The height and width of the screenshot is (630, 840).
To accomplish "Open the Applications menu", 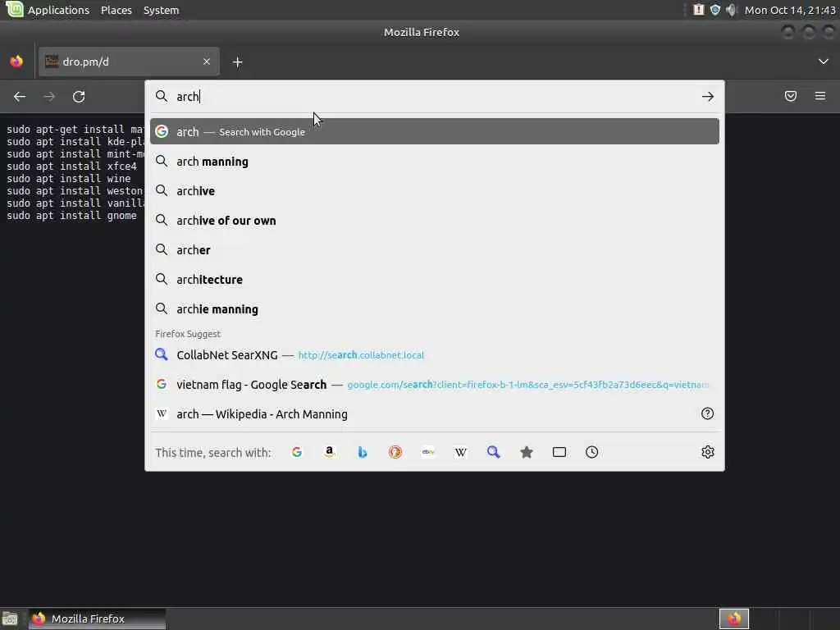I will click(58, 10).
